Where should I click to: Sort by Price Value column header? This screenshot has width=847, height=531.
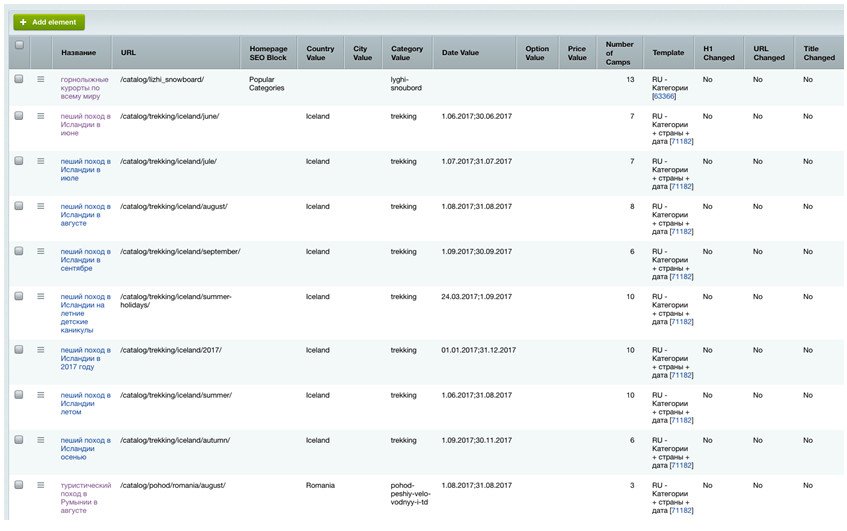pyautogui.click(x=576, y=53)
